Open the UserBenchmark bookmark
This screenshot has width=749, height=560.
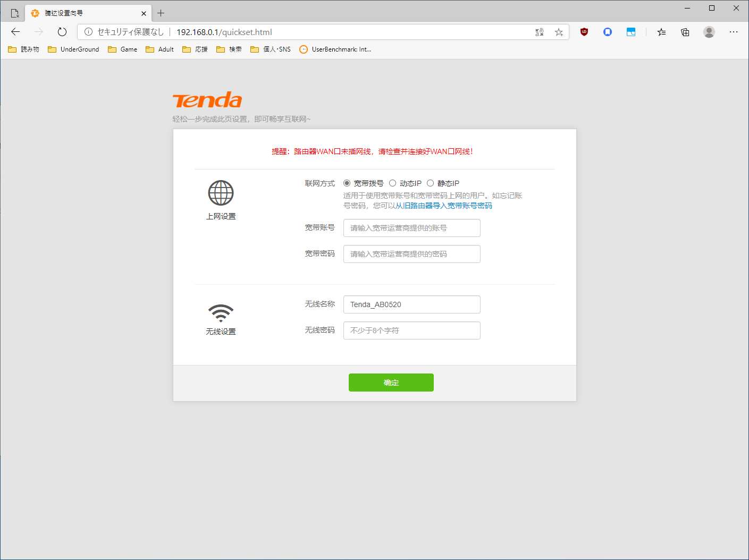pyautogui.click(x=335, y=49)
